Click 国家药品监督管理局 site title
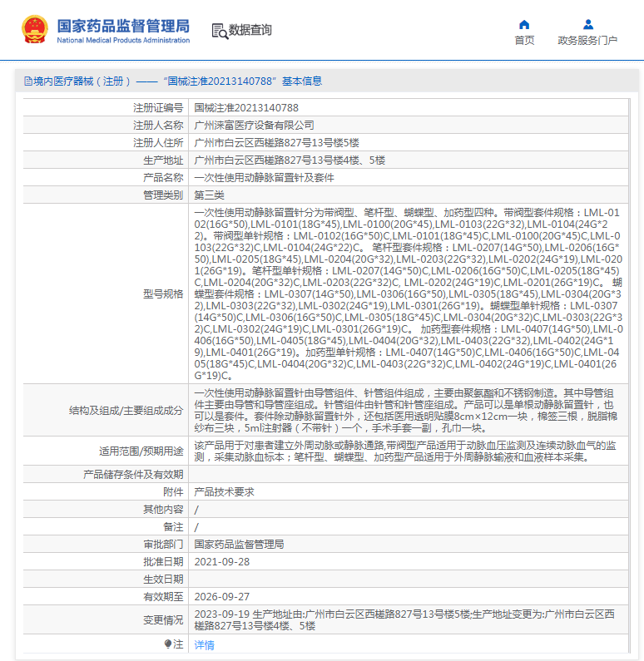The width and height of the screenshot is (644, 661). pyautogui.click(x=124, y=26)
